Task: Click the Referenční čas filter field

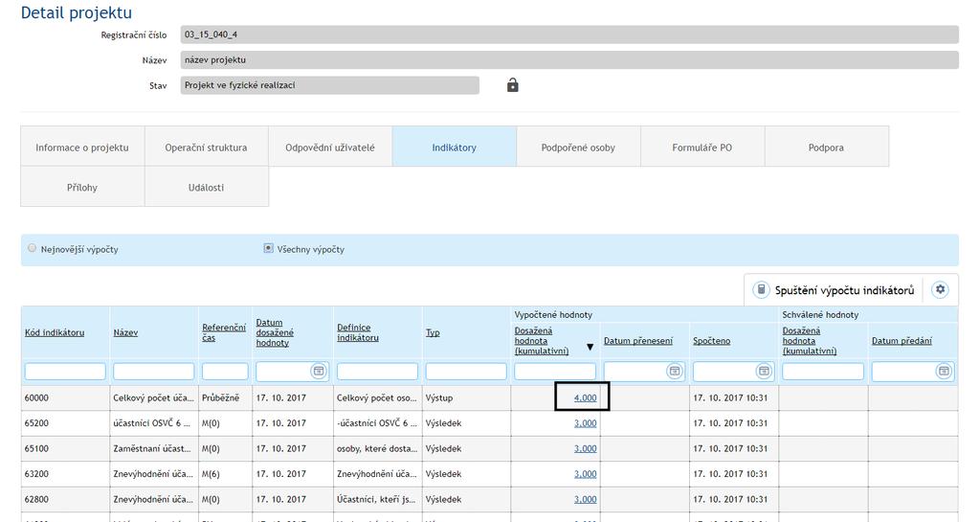Action: coord(225,372)
